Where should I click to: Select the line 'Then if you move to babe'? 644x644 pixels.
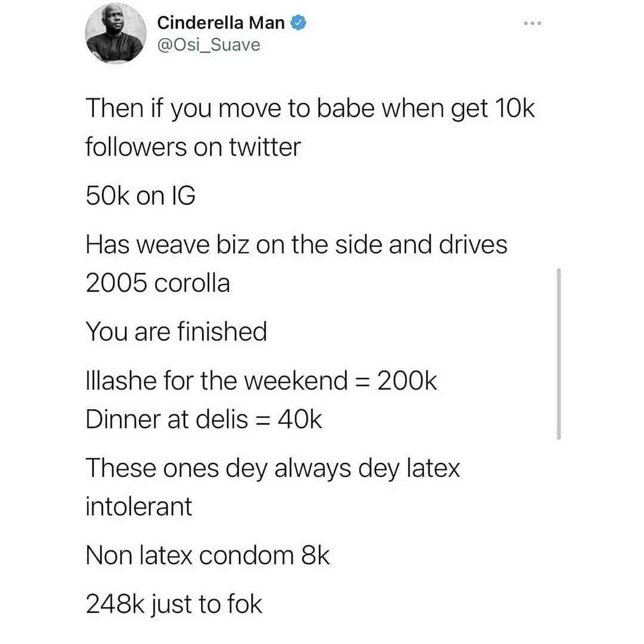tap(230, 109)
